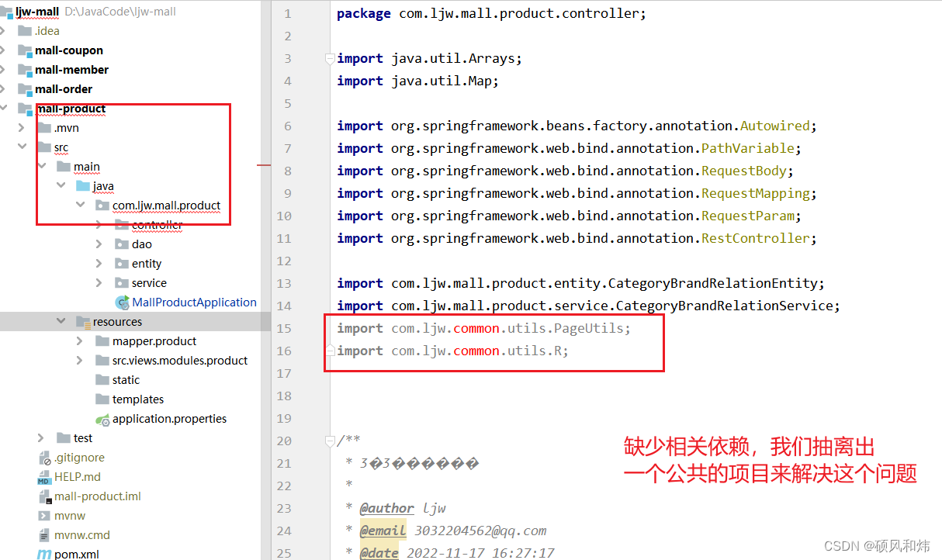Toggle the import fold marker at line 16
Viewport: 942px width, 560px height.
pyautogui.click(x=330, y=351)
